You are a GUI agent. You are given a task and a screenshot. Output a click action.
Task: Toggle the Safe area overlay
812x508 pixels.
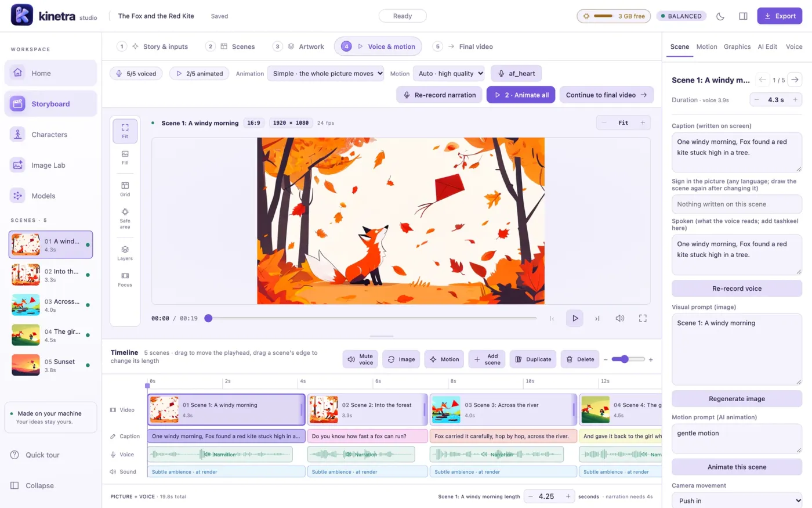(125, 218)
